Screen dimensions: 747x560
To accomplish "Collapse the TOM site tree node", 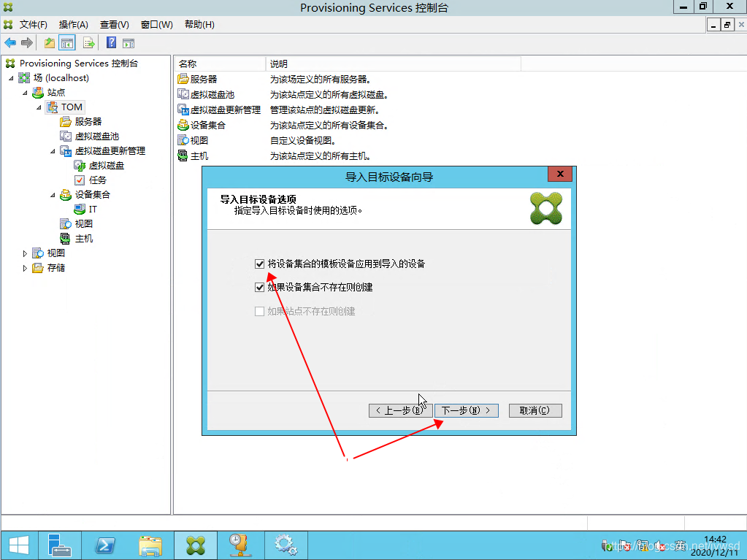I will (x=39, y=107).
